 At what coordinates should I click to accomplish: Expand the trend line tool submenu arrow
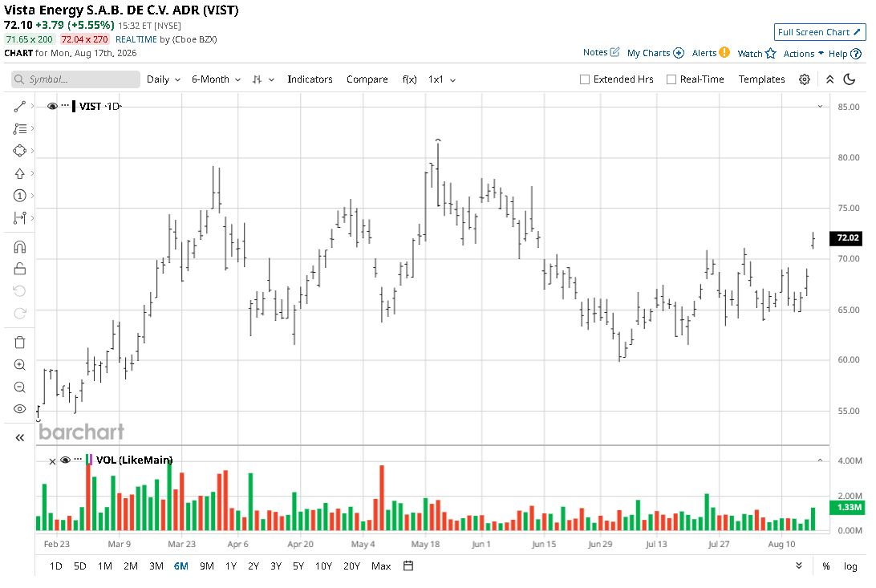(x=33, y=106)
